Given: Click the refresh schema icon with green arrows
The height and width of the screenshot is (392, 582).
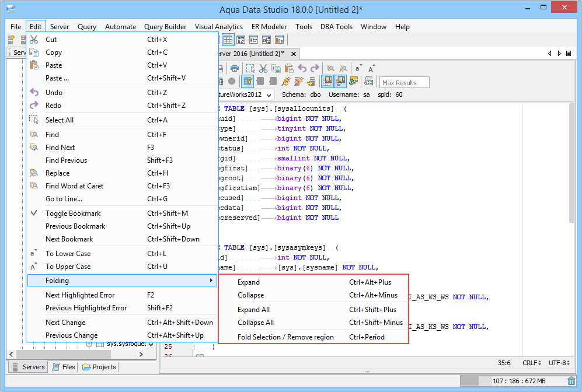Looking at the screenshot, I should (354, 81).
